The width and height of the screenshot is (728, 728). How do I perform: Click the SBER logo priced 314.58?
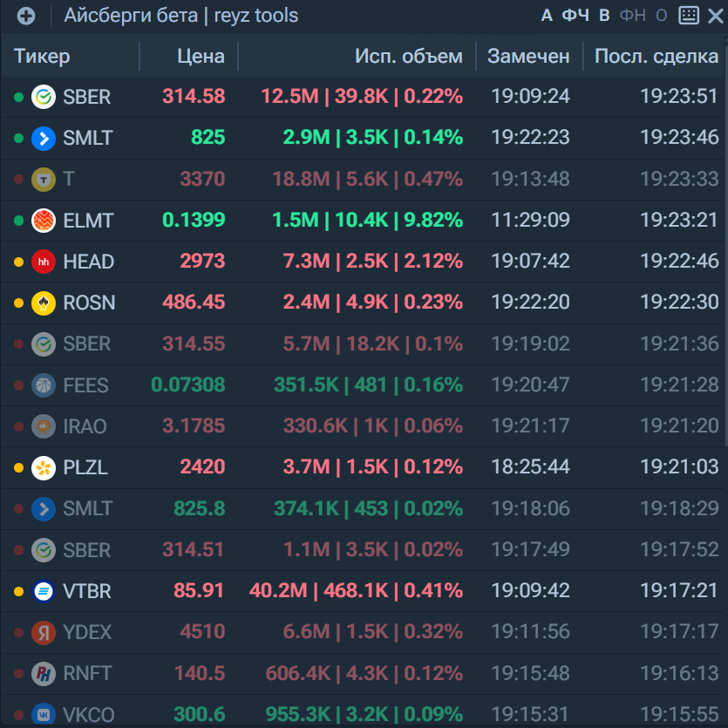(44, 97)
